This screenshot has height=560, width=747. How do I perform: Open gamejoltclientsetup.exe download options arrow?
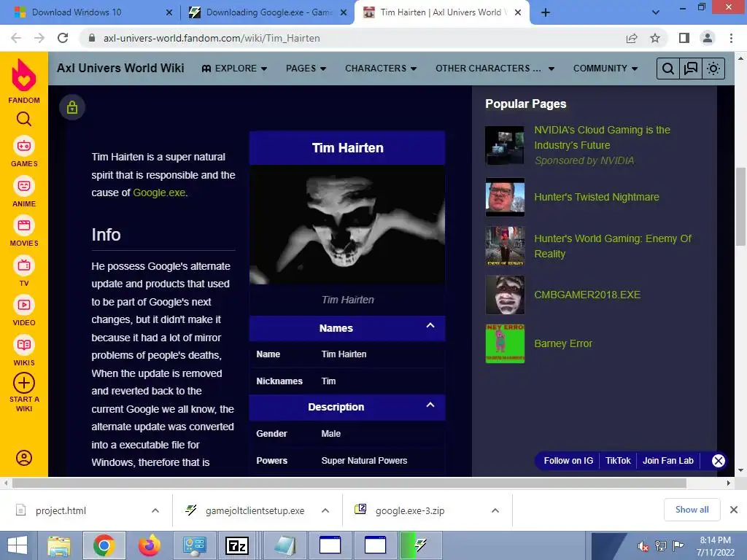coord(325,510)
